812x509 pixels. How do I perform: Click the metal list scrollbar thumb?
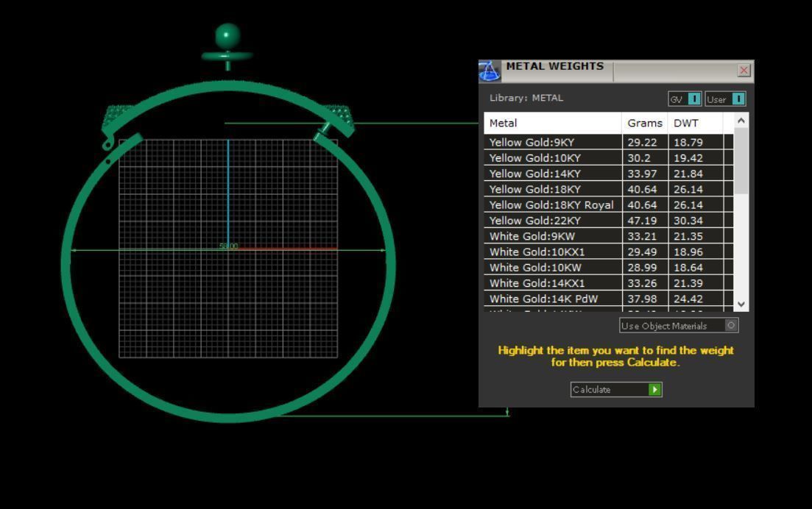click(x=741, y=161)
